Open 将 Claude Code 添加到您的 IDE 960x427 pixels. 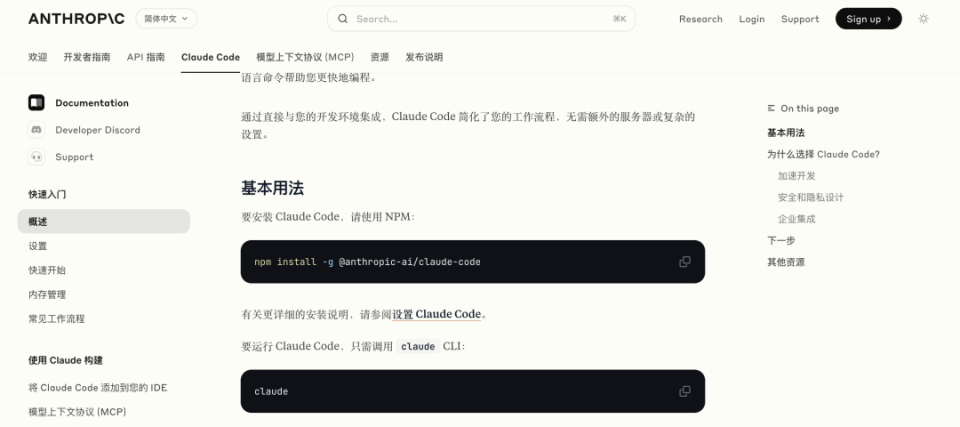click(97, 388)
